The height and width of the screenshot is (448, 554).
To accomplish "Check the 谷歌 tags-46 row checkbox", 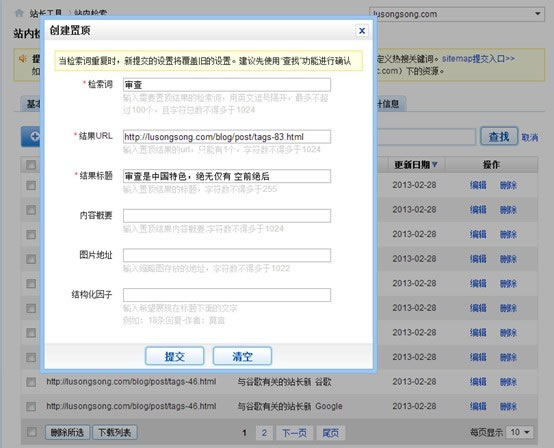I will [31, 382].
